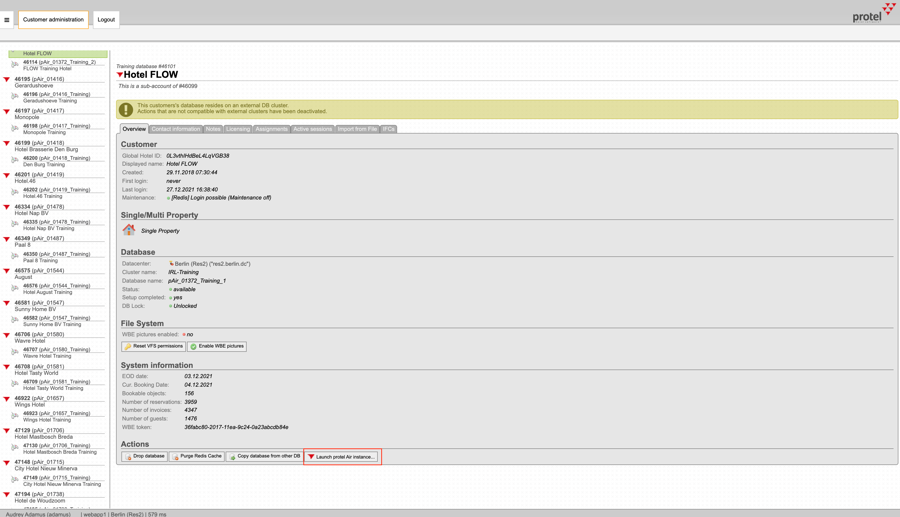Select the Customer administration menu item
Image resolution: width=900 pixels, height=517 pixels.
pyautogui.click(x=53, y=20)
